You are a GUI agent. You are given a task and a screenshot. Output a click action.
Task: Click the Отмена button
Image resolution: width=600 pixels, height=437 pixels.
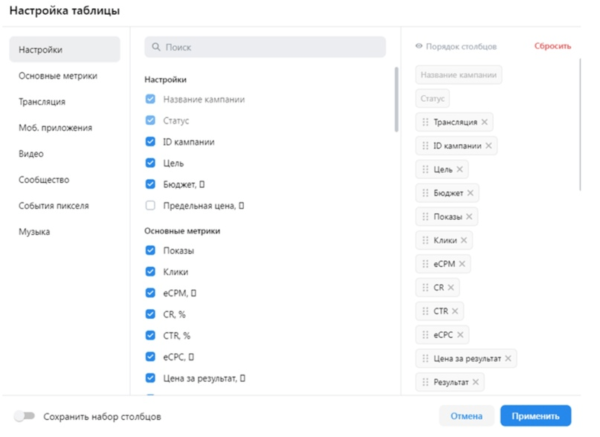point(466,416)
